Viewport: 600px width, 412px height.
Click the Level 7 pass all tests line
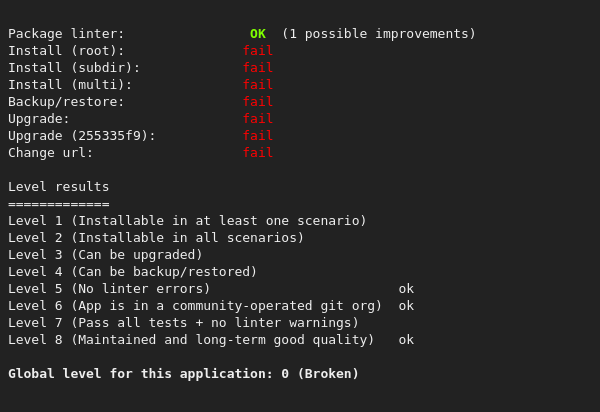click(x=183, y=323)
